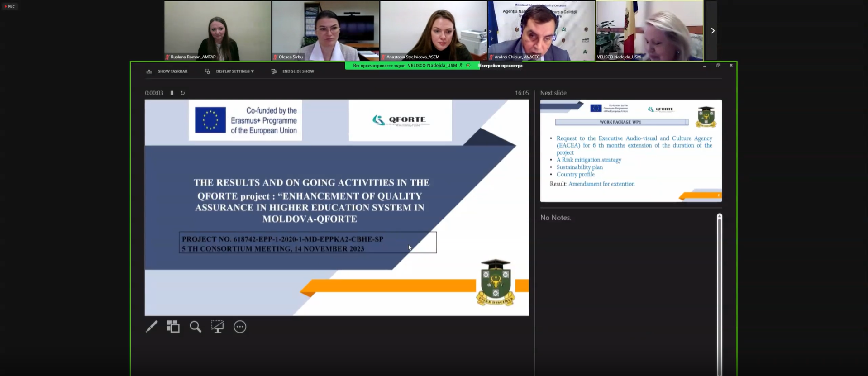Select Olesea Sirbu video tile
The image size is (868, 376).
coord(325,30)
